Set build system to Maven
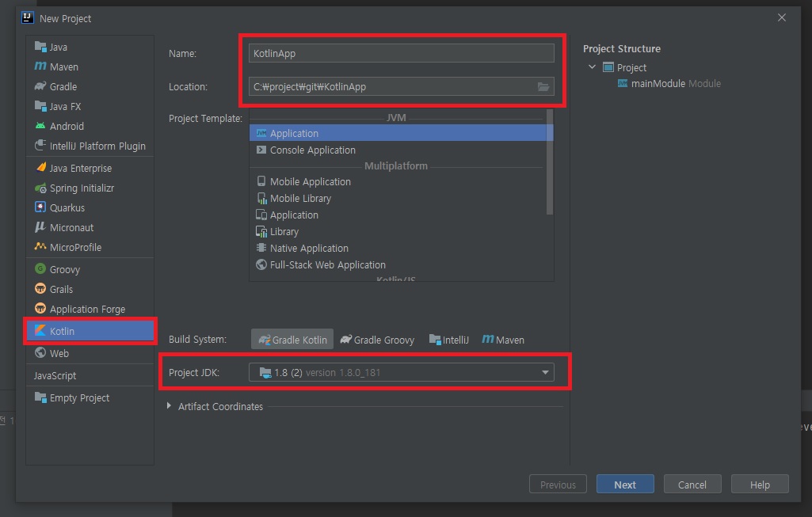The image size is (812, 517). (x=503, y=340)
